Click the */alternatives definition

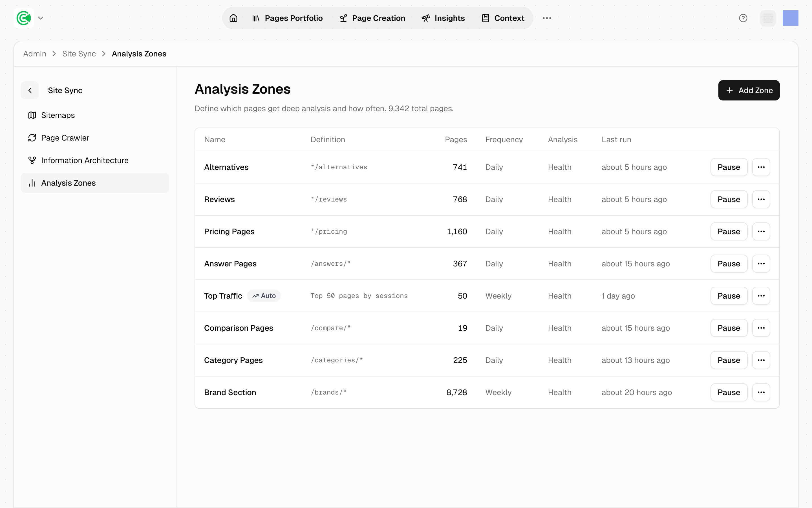(x=339, y=167)
